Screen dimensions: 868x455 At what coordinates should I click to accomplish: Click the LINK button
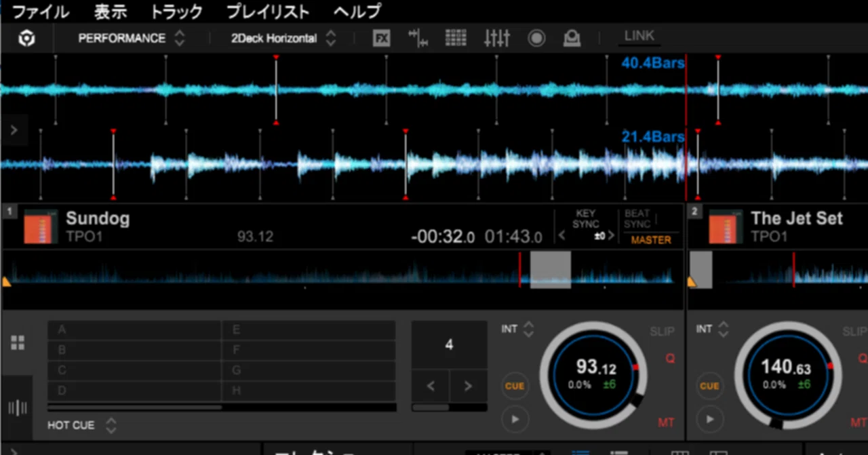coord(639,36)
